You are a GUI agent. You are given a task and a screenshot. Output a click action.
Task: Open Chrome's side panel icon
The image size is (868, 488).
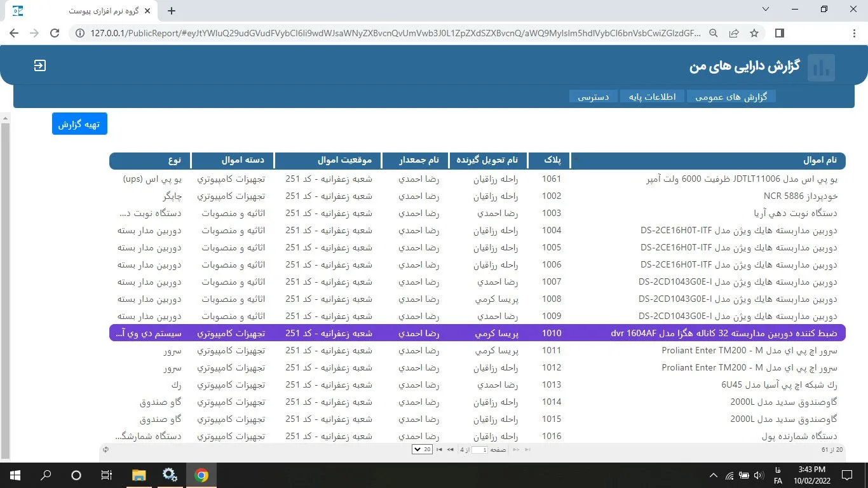(x=780, y=33)
